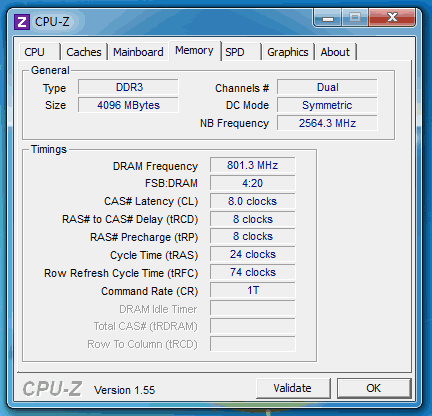Viewport: 432px width, 416px height.
Task: Select the 1T Command Rate value
Action: (253, 291)
